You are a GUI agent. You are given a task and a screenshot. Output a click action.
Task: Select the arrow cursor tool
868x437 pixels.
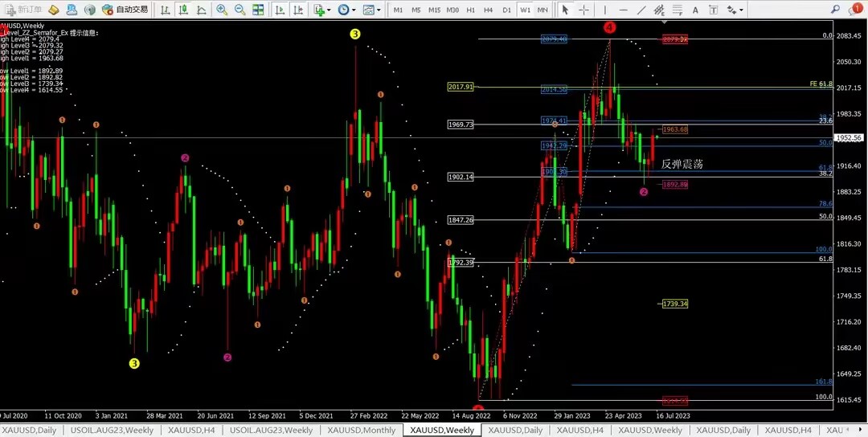pos(565,10)
